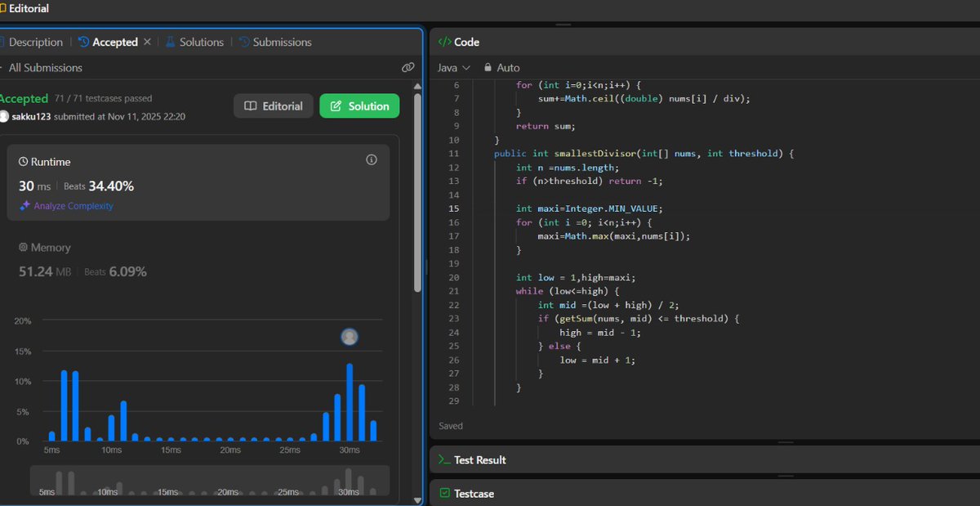Viewport: 980px width, 506px height.
Task: Open the Editorial button
Action: 273,105
